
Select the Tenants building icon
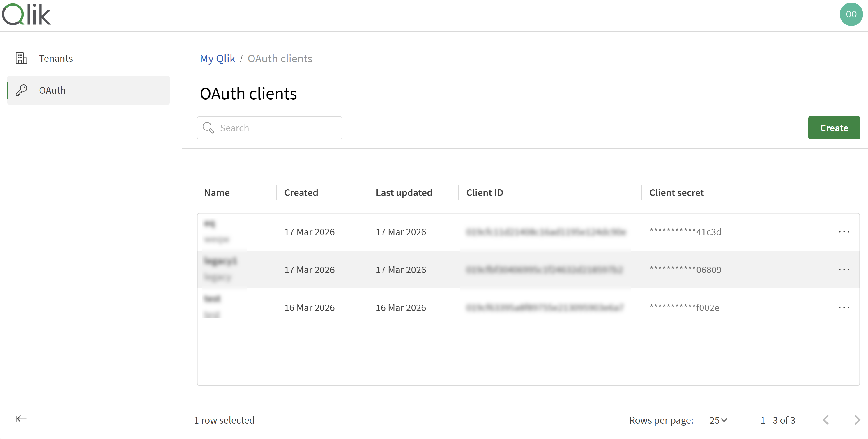21,58
